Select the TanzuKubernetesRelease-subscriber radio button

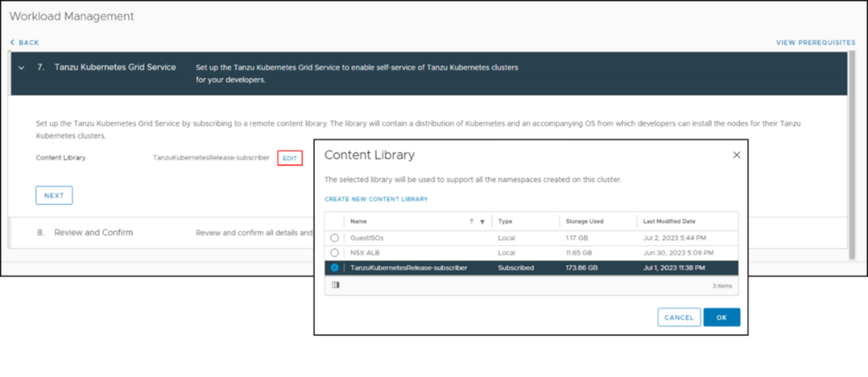334,268
